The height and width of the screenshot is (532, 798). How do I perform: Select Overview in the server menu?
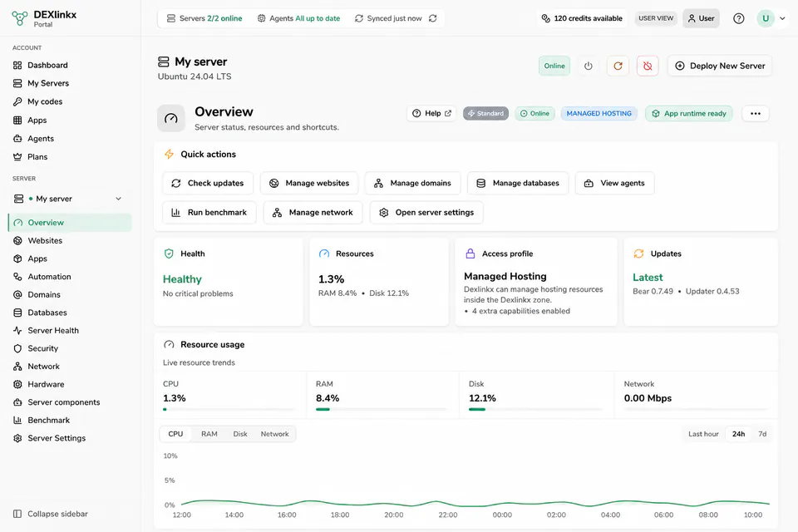[x=70, y=223]
